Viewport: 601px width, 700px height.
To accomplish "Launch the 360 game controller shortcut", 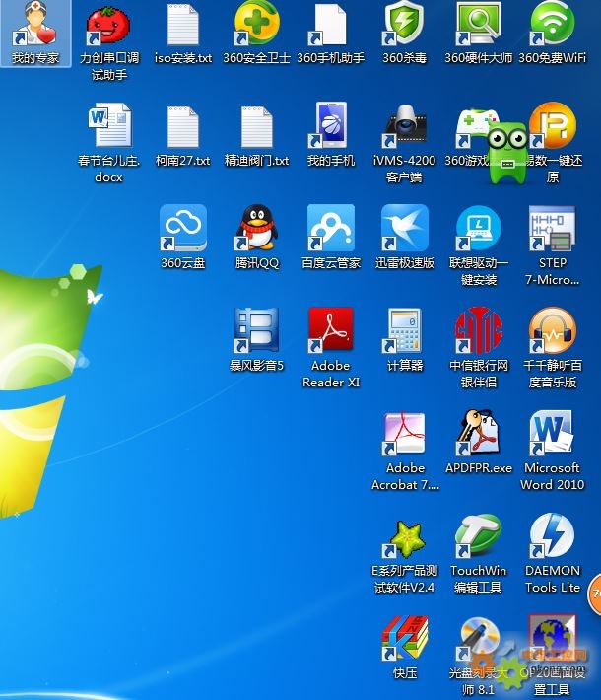I will [473, 128].
